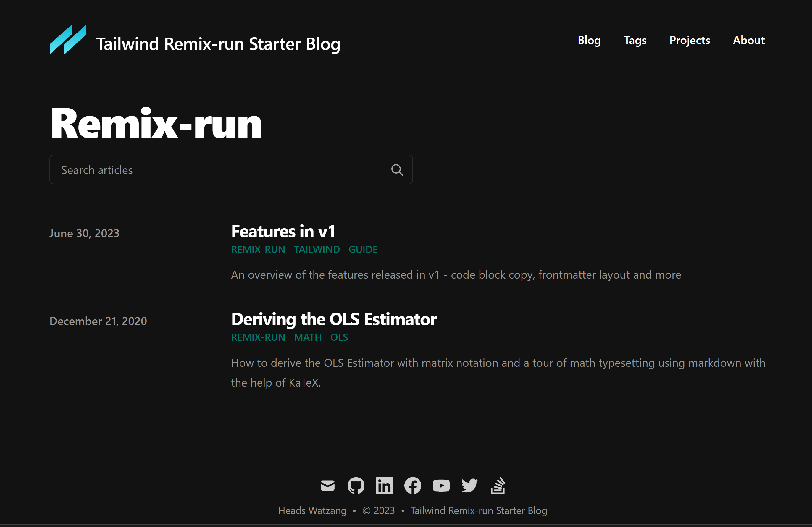Image resolution: width=812 pixels, height=527 pixels.
Task: Click the Tailwind logo icon in header
Action: (x=68, y=40)
